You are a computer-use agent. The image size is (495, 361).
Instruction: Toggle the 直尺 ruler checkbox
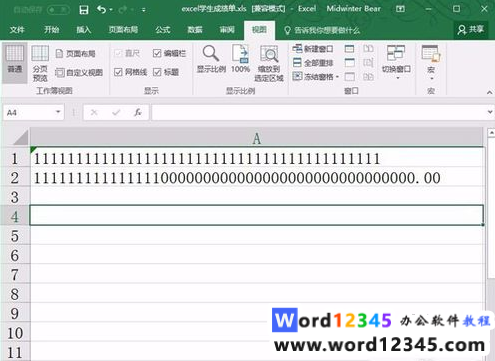127,53
